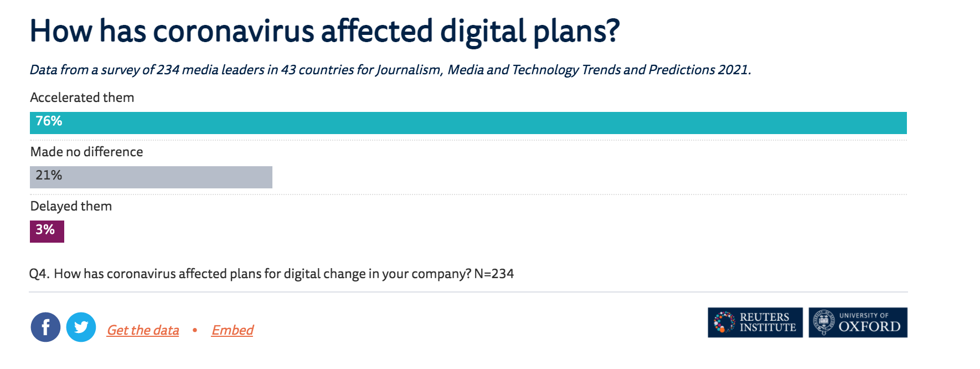Click the 21% value label
This screenshot has height=369, width=980.
pyautogui.click(x=49, y=176)
